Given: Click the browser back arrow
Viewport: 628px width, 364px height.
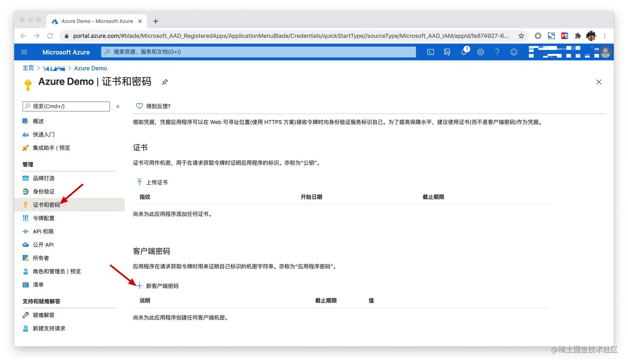Looking at the screenshot, I should coord(23,36).
